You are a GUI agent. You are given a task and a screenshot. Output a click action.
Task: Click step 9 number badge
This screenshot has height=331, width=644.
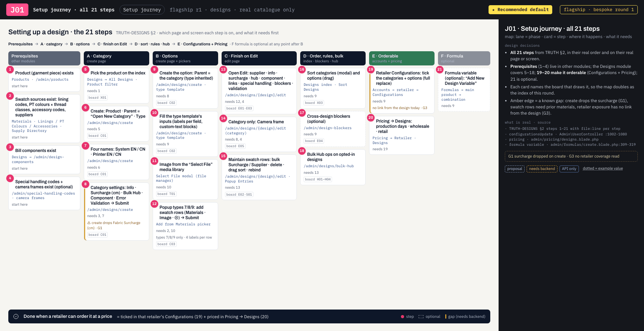pyautogui.click(x=154, y=70)
